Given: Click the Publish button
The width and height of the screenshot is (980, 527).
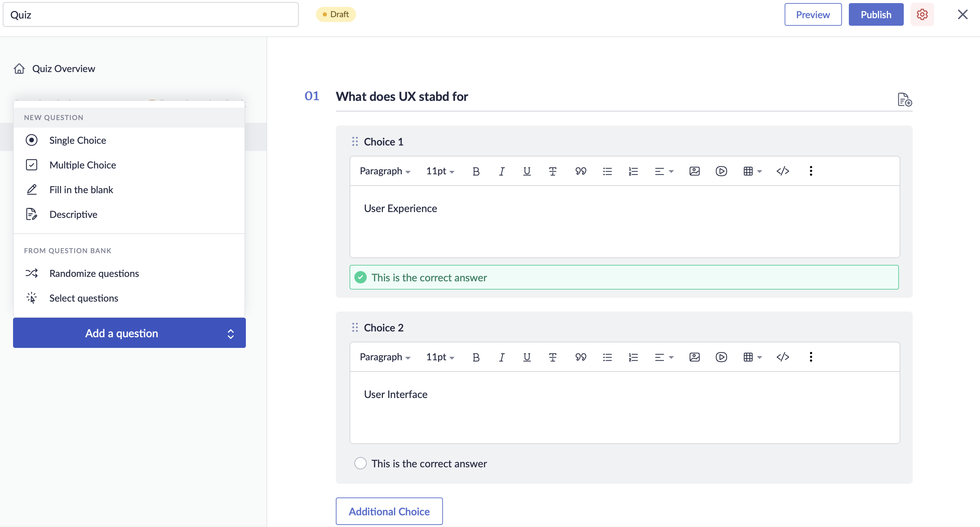Looking at the screenshot, I should (x=876, y=14).
